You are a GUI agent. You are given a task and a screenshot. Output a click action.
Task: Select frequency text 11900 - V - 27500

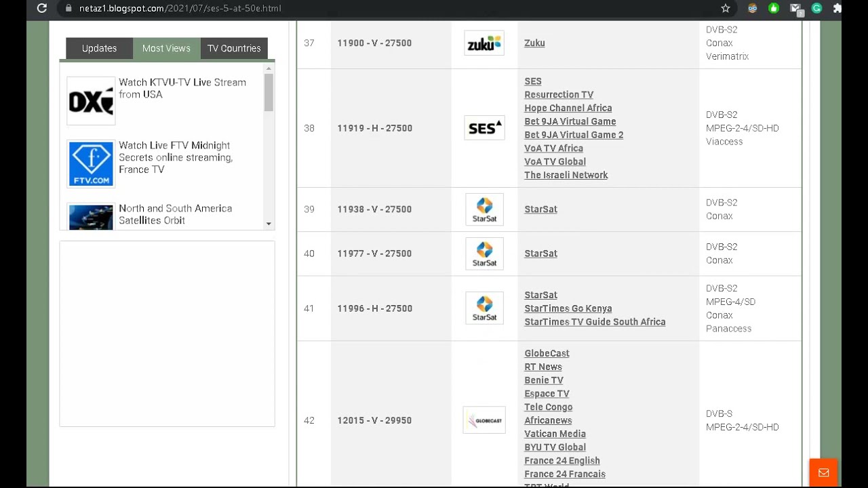(x=374, y=43)
